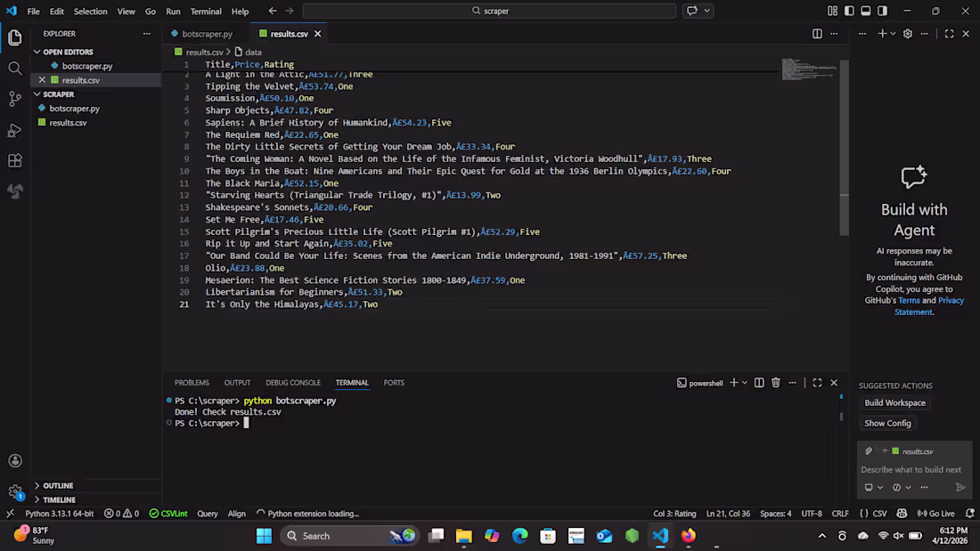Image resolution: width=980 pixels, height=551 pixels.
Task: Open the TERMINAL panel tab
Action: 351,382
